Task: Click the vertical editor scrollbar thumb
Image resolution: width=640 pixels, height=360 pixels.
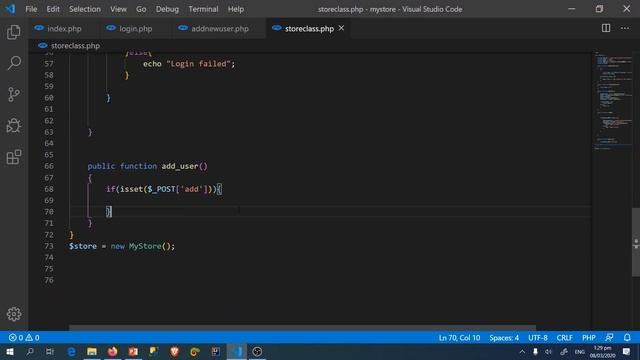Action: click(x=636, y=242)
